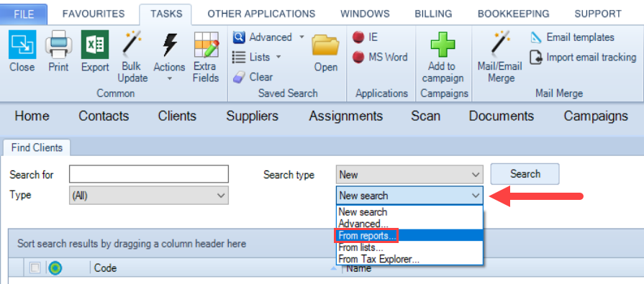The width and height of the screenshot is (644, 284).
Task: Go to Clients navigation item
Action: tap(177, 116)
